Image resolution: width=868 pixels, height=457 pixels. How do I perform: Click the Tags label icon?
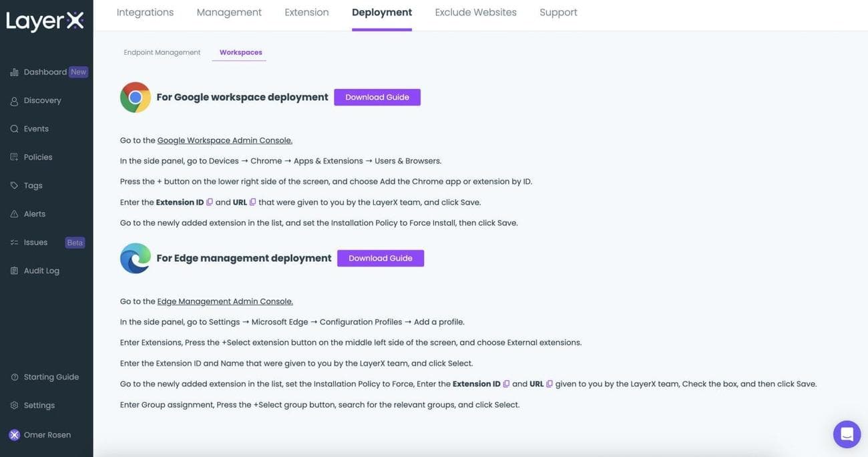tap(14, 186)
